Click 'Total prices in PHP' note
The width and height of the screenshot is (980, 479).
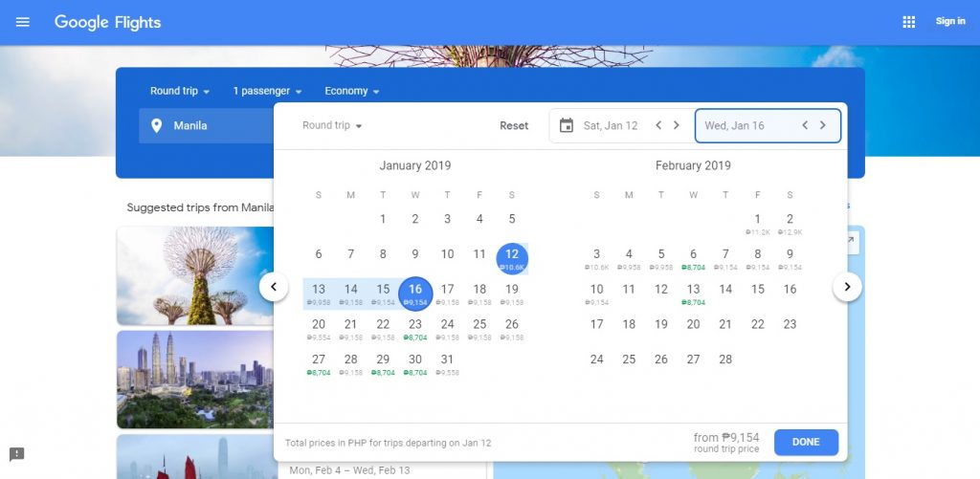(389, 443)
